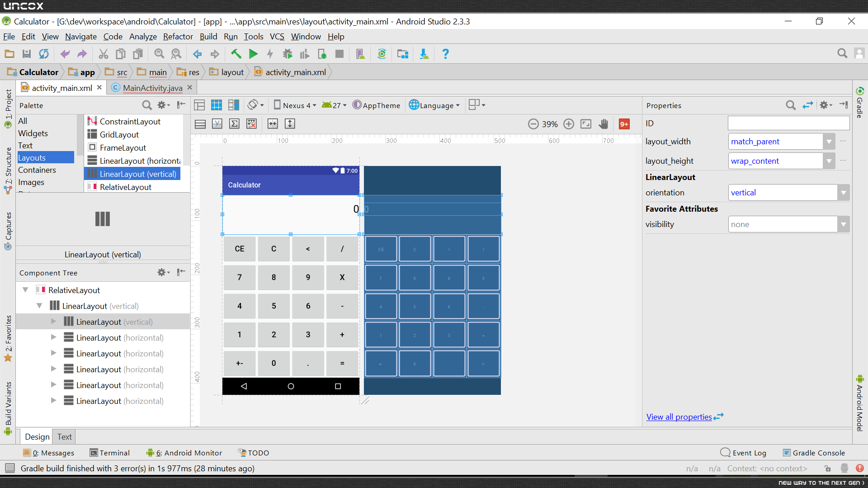Open the Language dropdown in the design toolbar
Screen dimensions: 868x488
[x=434, y=105]
